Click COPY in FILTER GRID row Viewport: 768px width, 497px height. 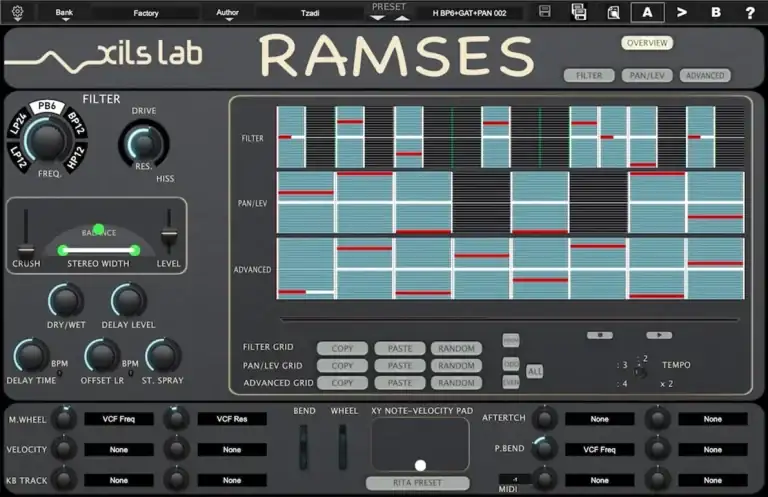click(x=342, y=348)
